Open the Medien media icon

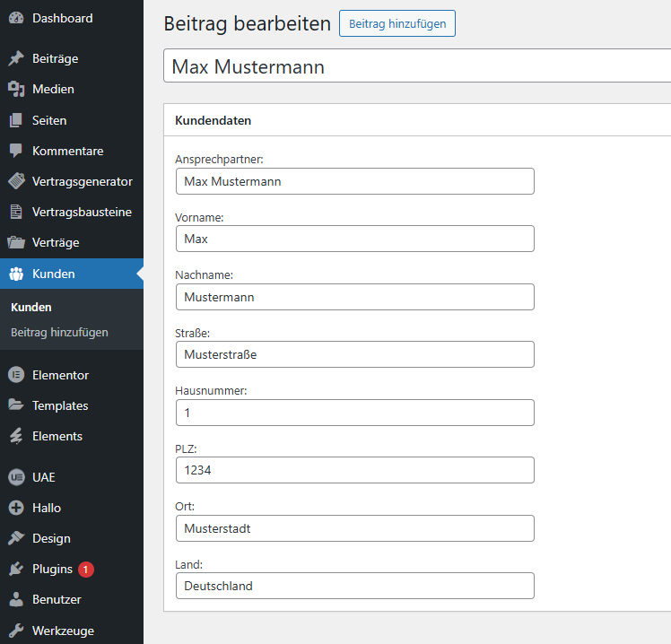pos(16,89)
